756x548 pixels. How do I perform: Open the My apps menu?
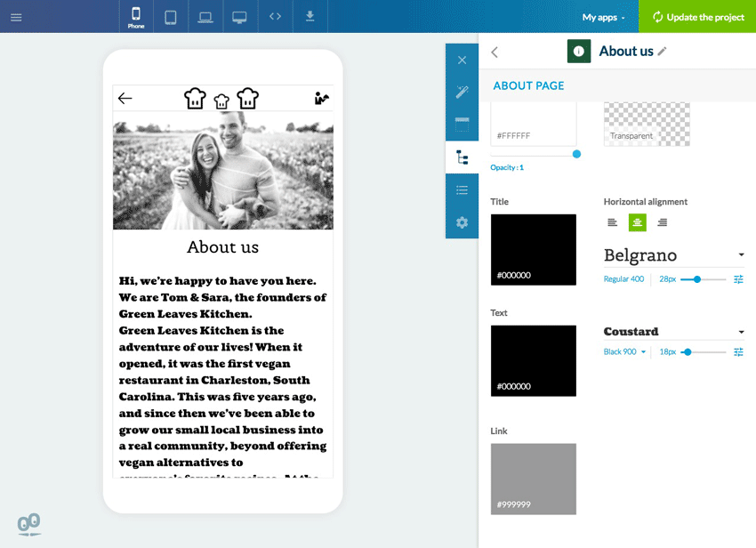tap(604, 17)
